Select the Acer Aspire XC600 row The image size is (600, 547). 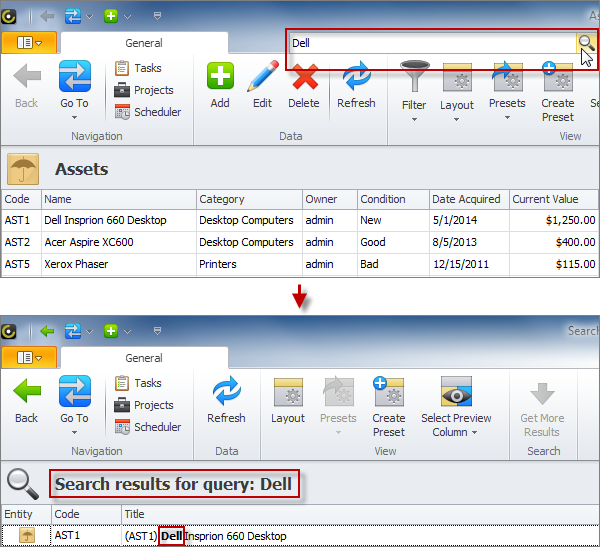click(300, 242)
